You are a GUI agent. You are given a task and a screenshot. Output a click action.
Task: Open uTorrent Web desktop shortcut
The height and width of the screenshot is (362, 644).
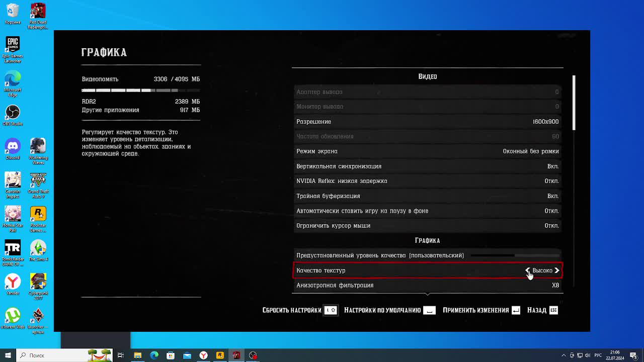pyautogui.click(x=13, y=318)
